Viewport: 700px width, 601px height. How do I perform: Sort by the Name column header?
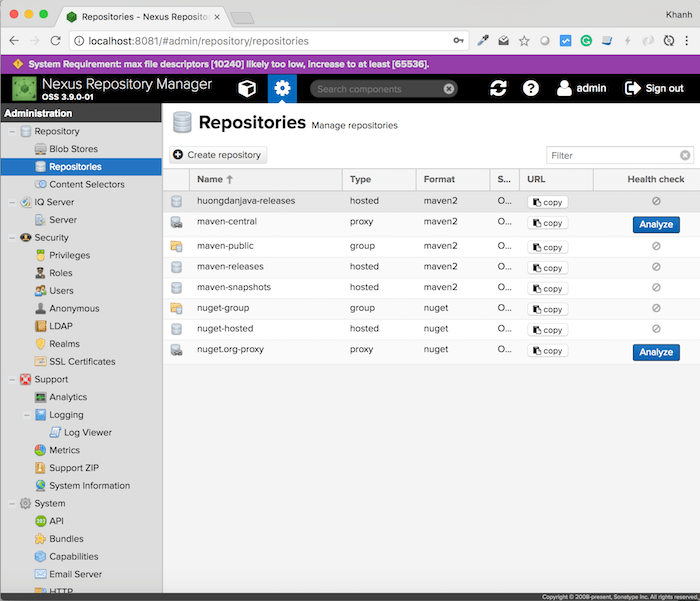click(266, 179)
